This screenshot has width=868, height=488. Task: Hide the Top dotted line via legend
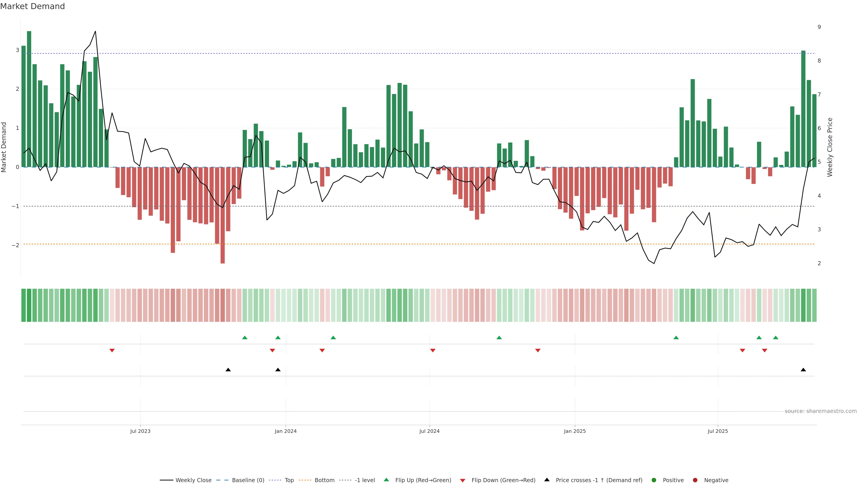pyautogui.click(x=289, y=480)
